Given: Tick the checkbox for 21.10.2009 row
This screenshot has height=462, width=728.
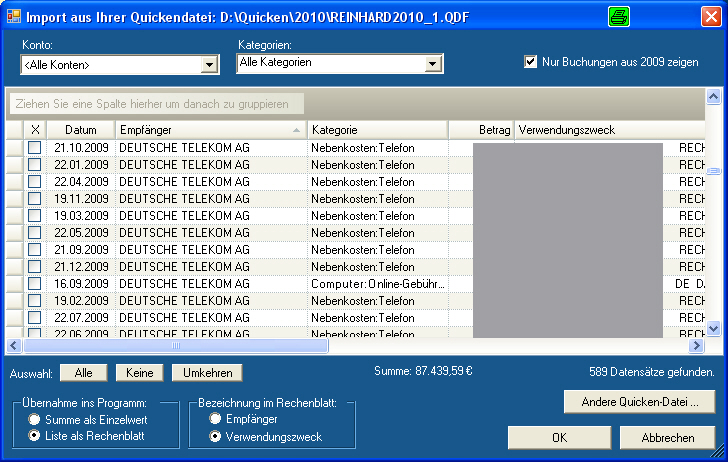Looking at the screenshot, I should point(35,148).
